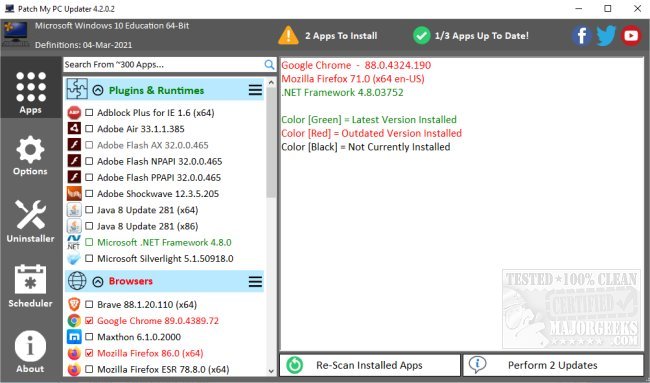Click the Perform 2 Updates button
Viewport: 650px width, 383px height.
point(553,365)
